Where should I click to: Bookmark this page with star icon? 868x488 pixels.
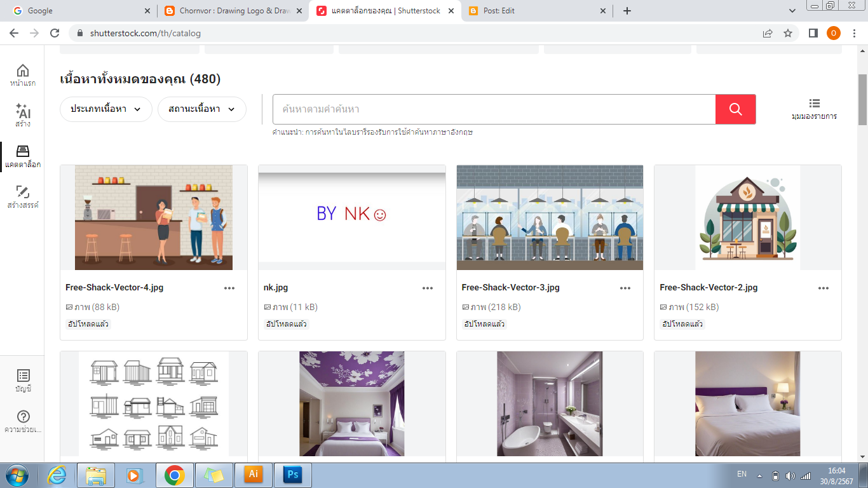788,33
